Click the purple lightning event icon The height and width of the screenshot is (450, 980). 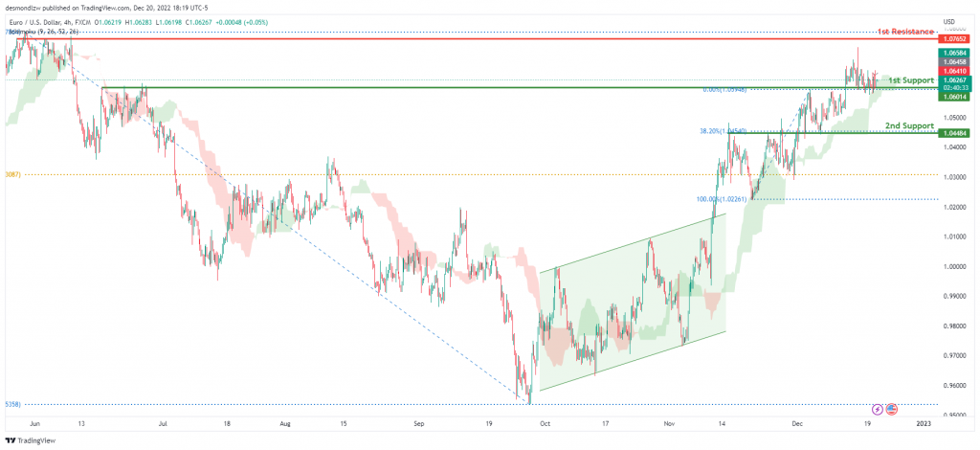[878, 410]
